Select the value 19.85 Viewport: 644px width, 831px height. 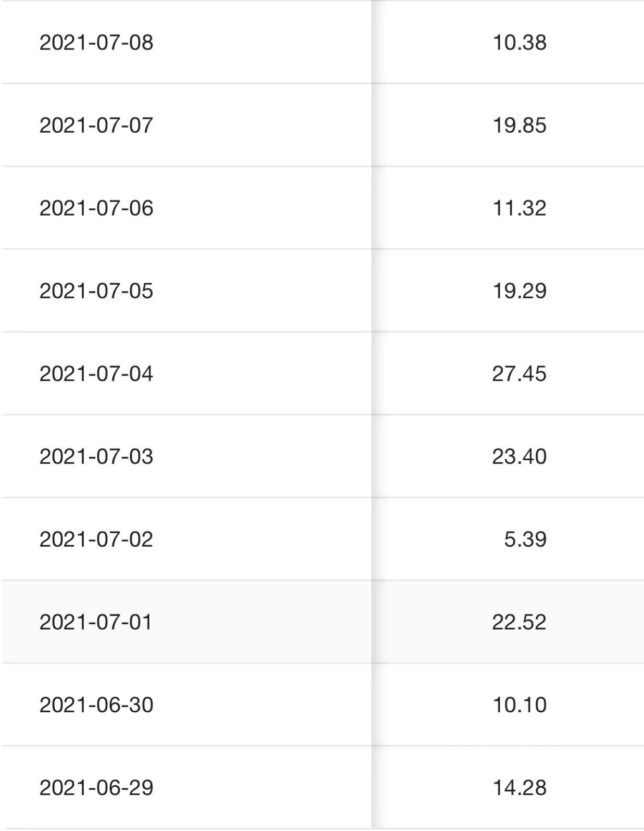click(x=519, y=125)
